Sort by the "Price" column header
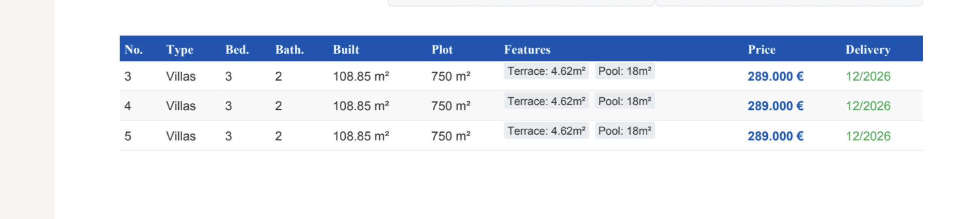 point(761,50)
